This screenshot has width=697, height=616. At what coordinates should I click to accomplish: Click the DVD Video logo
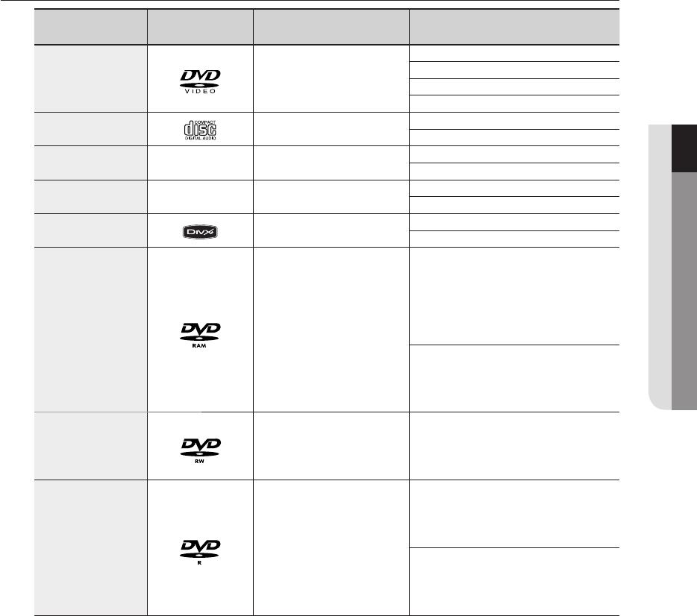[x=200, y=78]
